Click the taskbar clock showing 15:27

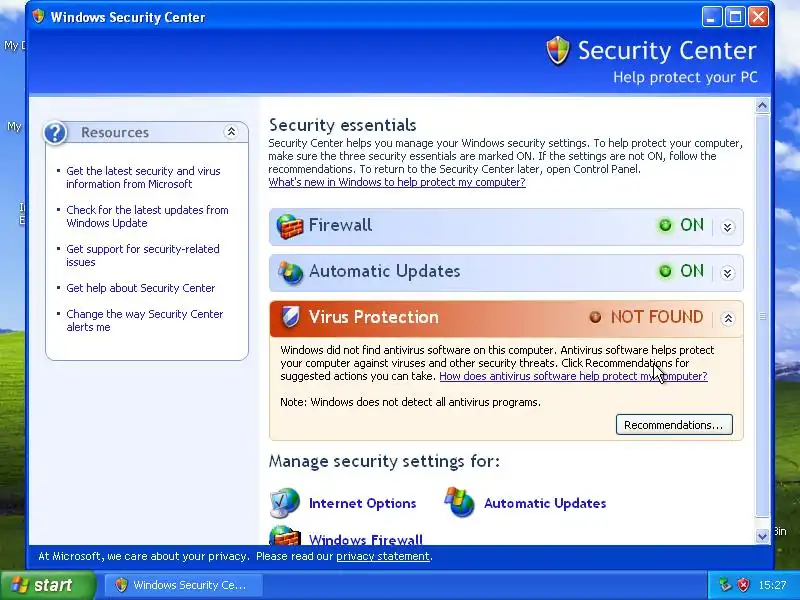[x=772, y=585]
